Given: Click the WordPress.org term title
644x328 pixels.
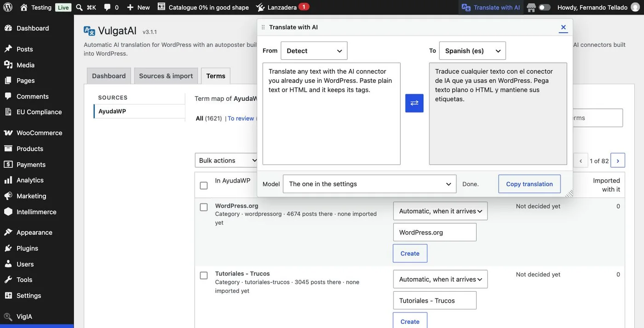Looking at the screenshot, I should [236, 205].
